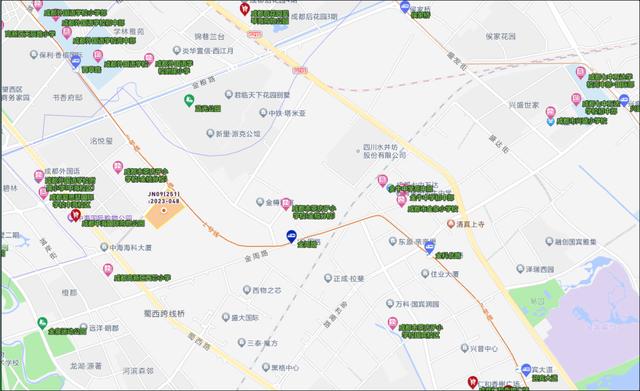Screen dimensions: 640x391
Task: Select the 泽瑞西园 location pin
Action: (520, 269)
